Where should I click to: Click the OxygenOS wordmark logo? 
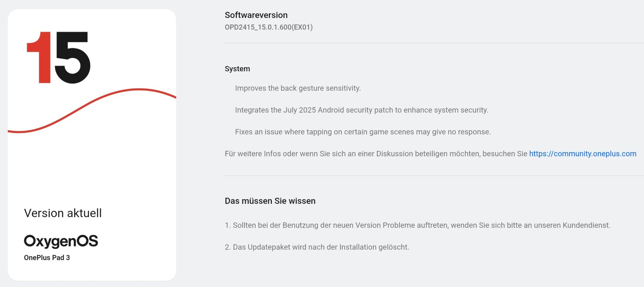61,241
